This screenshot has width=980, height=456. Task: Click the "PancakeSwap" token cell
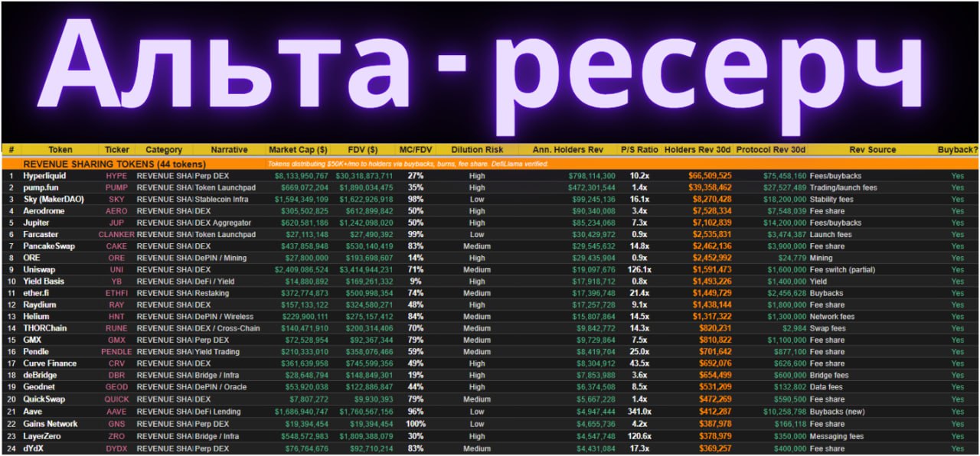(49, 246)
